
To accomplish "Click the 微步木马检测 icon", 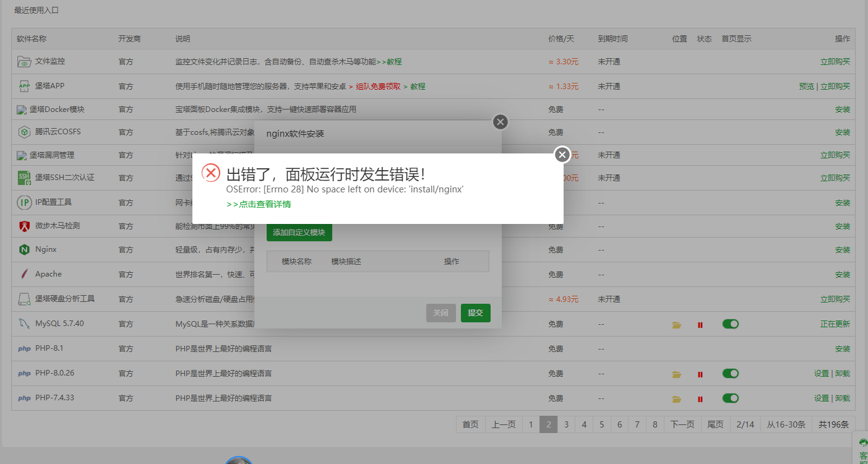I will point(24,226).
